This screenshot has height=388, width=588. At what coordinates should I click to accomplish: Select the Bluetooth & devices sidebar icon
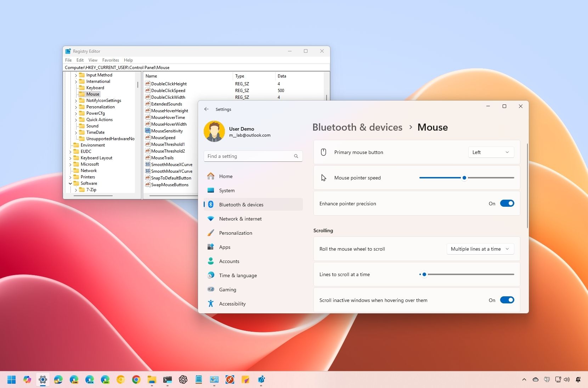pyautogui.click(x=211, y=204)
